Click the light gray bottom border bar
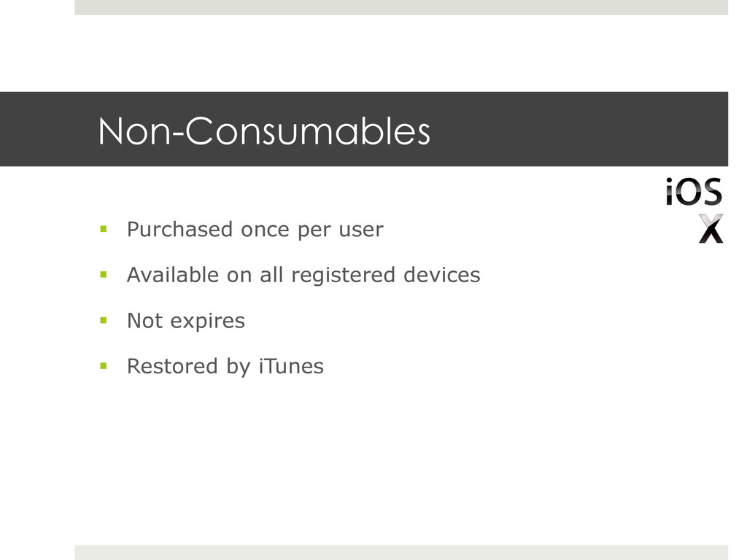Viewport: 747px width, 560px height. point(401,553)
